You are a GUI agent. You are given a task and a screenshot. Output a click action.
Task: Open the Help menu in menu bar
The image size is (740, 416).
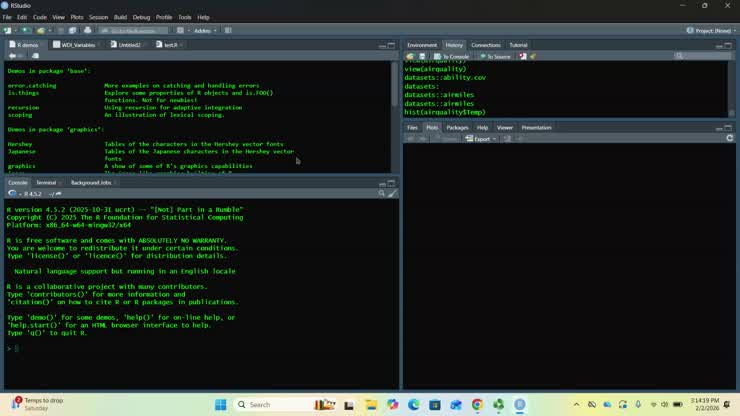203,17
